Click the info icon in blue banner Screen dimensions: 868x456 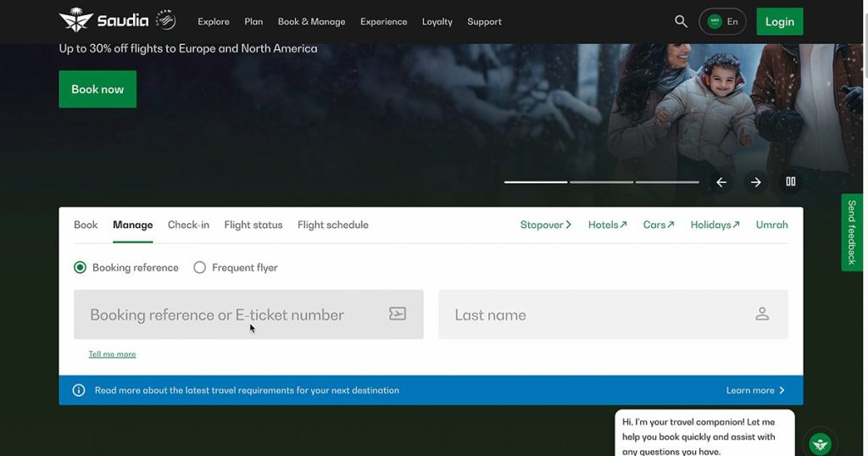coord(79,391)
